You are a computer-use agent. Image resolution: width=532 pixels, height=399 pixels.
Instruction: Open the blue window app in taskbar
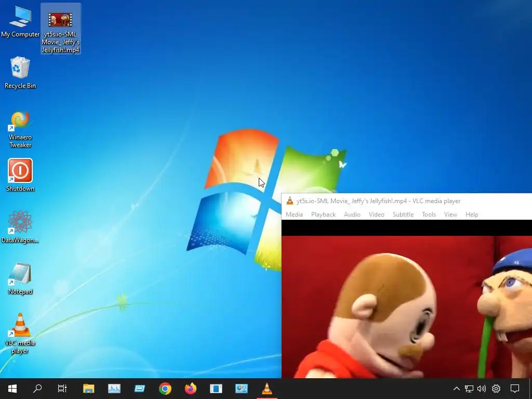(x=139, y=389)
